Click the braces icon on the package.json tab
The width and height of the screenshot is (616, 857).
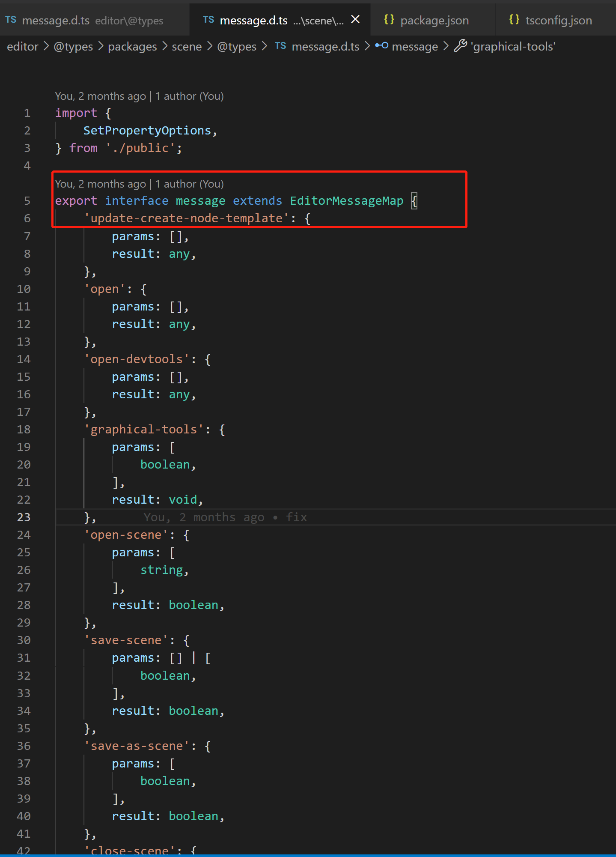(x=389, y=20)
